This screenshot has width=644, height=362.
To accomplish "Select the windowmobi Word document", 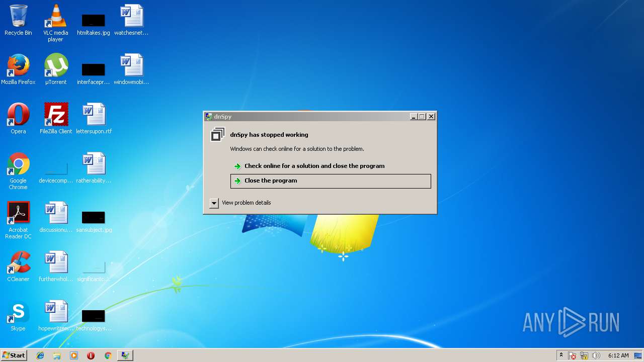I will pos(131,69).
